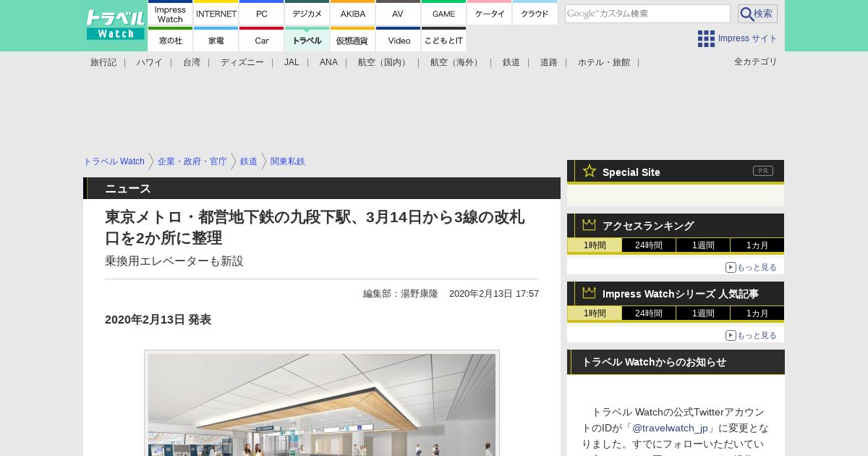Viewport: 868px width, 456px height.
Task: Click 鉄道 breadcrumb link
Action: point(249,161)
